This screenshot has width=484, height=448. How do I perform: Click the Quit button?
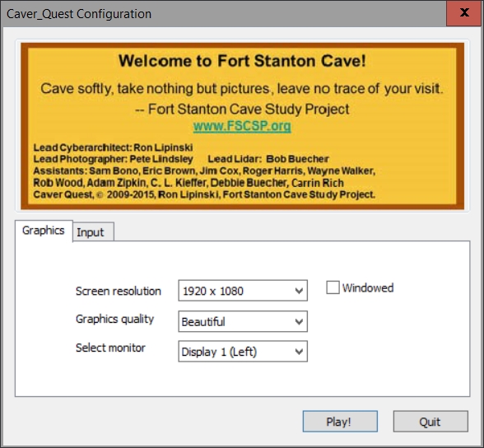click(430, 422)
